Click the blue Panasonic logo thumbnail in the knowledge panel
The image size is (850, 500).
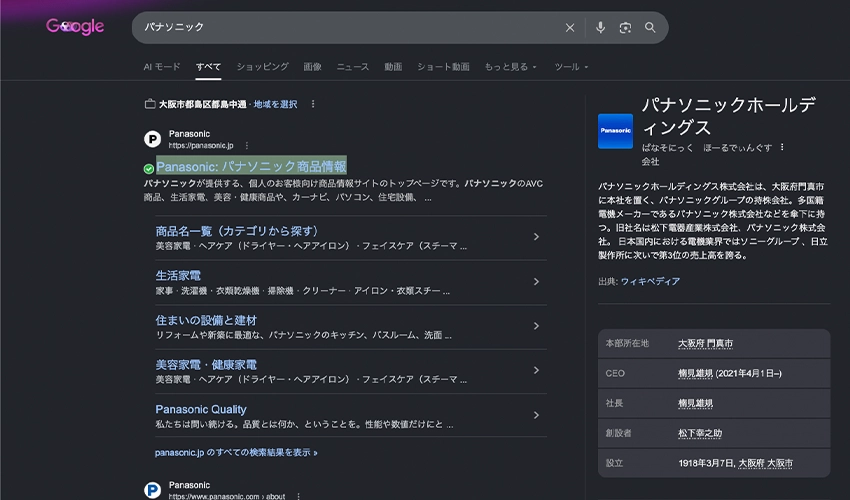615,131
